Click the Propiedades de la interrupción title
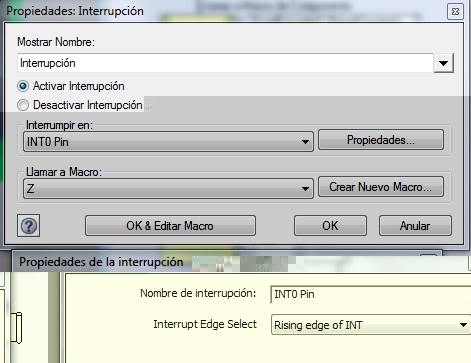The width and height of the screenshot is (471, 363). (101, 262)
